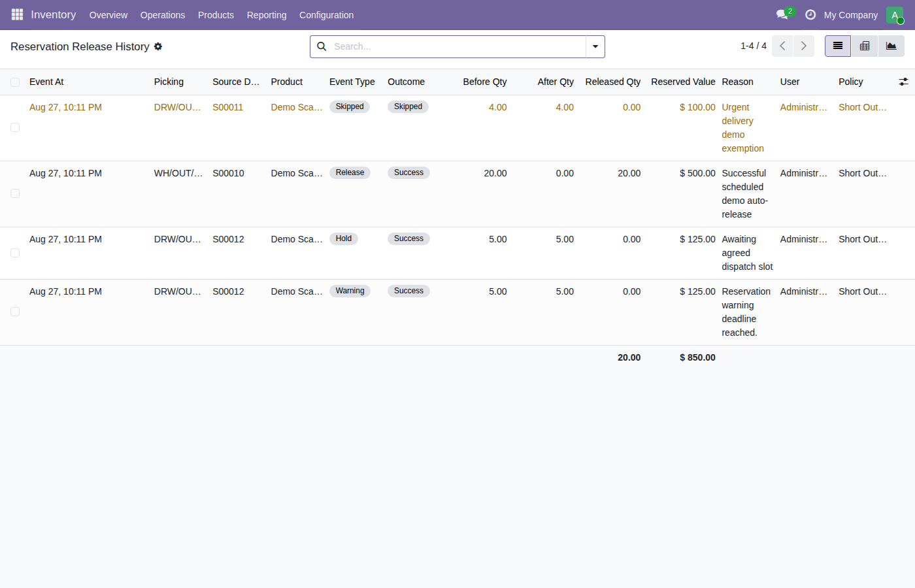Click the 1-4 / 4 pager counter
This screenshot has width=915, height=588.
754,46
